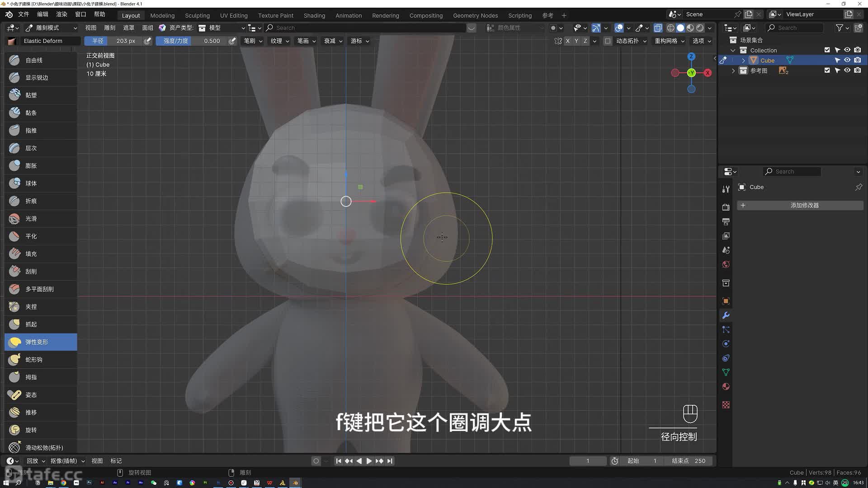868x488 pixels.
Task: Select the 自由线 sculpt brush
Action: 41,60
